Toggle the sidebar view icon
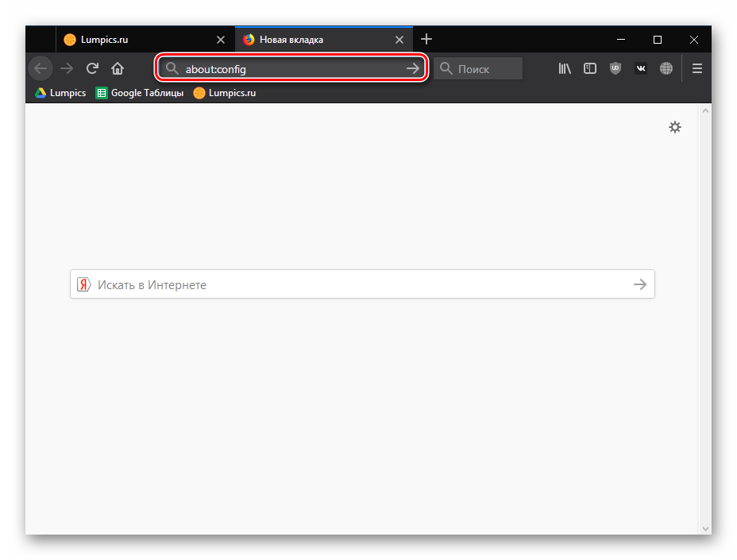The height and width of the screenshot is (560, 737). [590, 68]
